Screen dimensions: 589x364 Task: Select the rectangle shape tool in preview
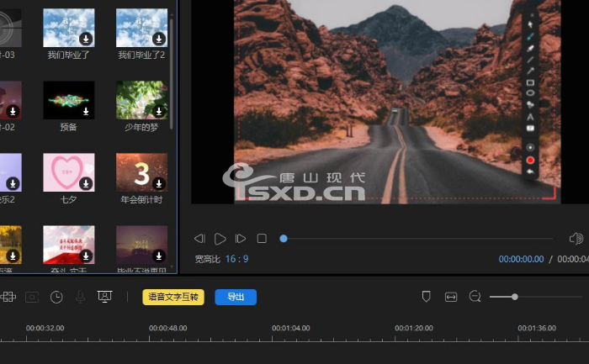point(530,82)
